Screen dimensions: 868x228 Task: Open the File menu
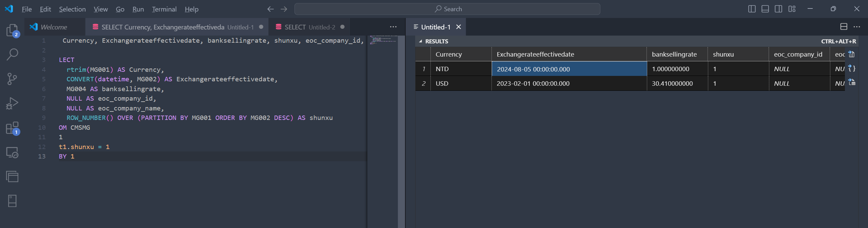click(x=27, y=9)
